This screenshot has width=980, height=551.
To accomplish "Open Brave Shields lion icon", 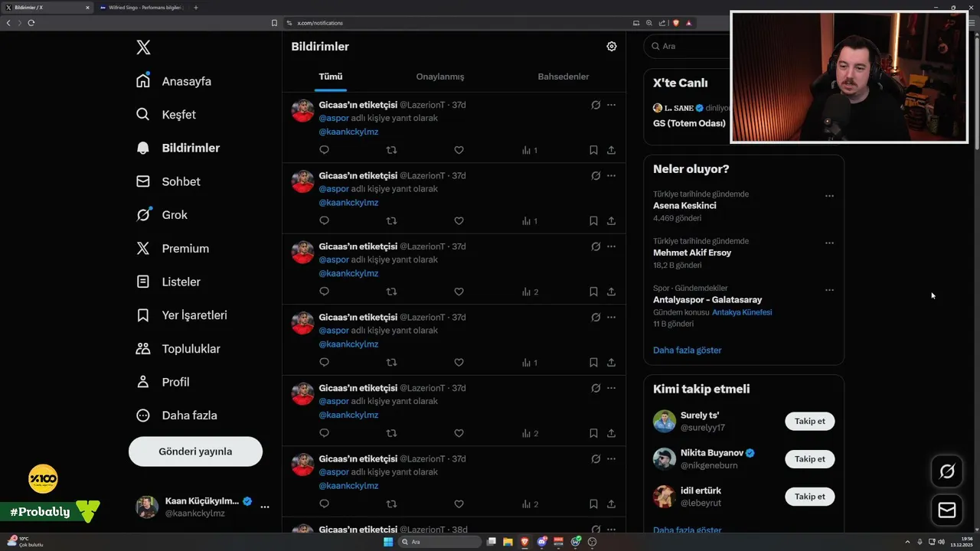I will coord(676,23).
